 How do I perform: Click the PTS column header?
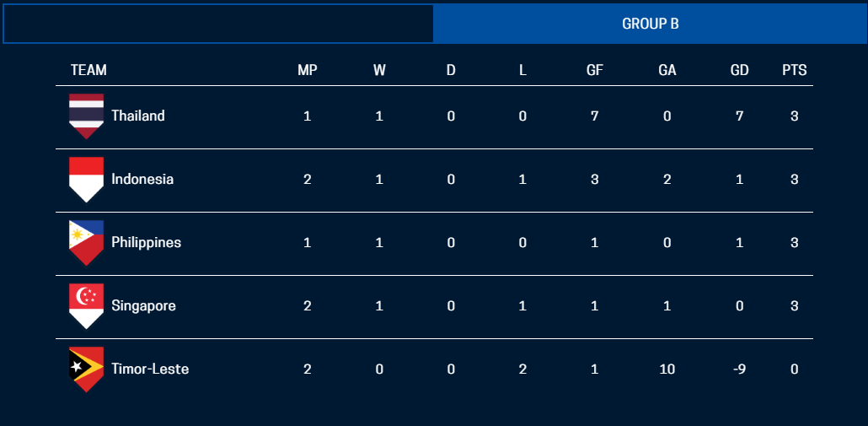point(794,70)
